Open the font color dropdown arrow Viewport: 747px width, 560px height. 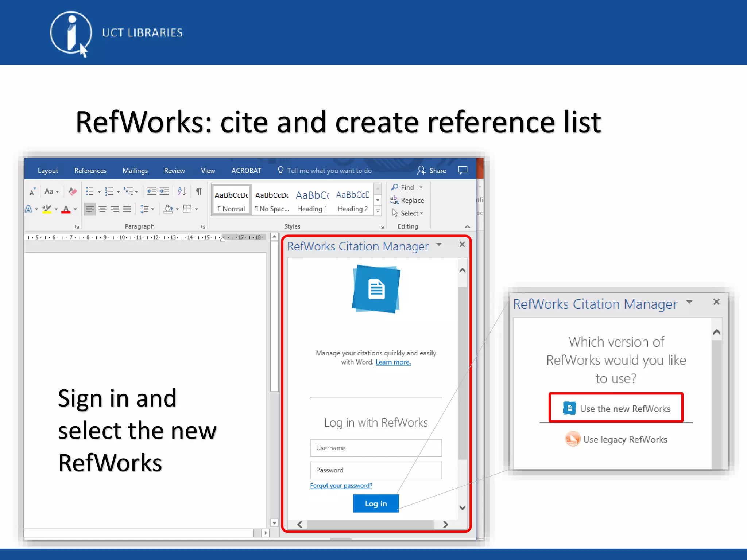click(75, 209)
